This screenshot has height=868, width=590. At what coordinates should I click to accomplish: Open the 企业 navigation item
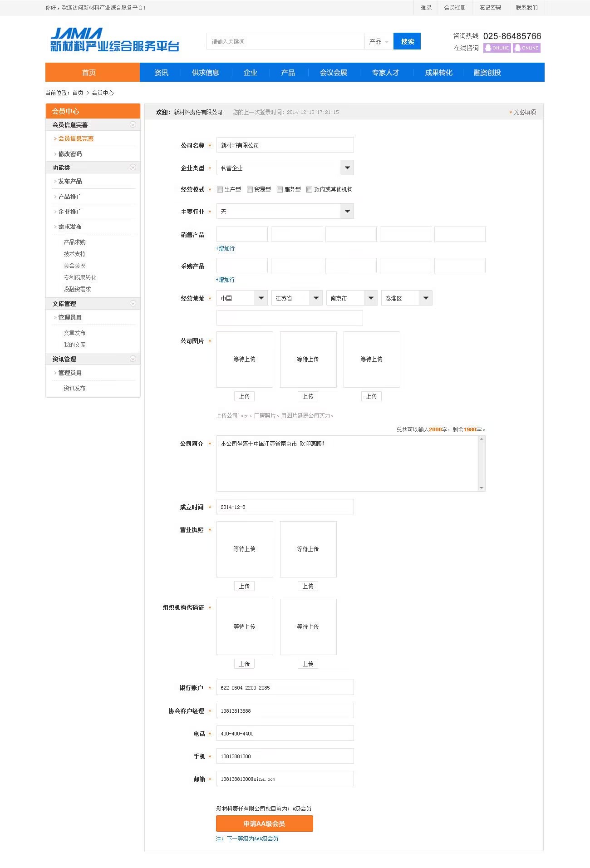tap(251, 72)
